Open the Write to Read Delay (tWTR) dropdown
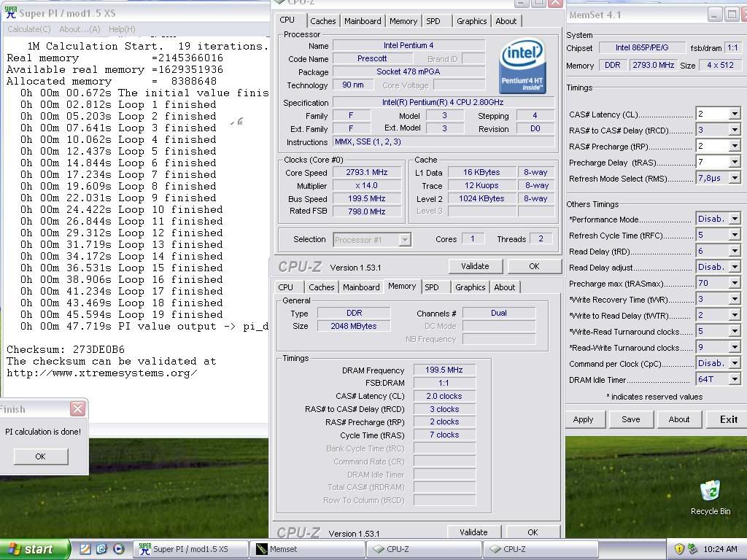The width and height of the screenshot is (747, 560). (735, 315)
